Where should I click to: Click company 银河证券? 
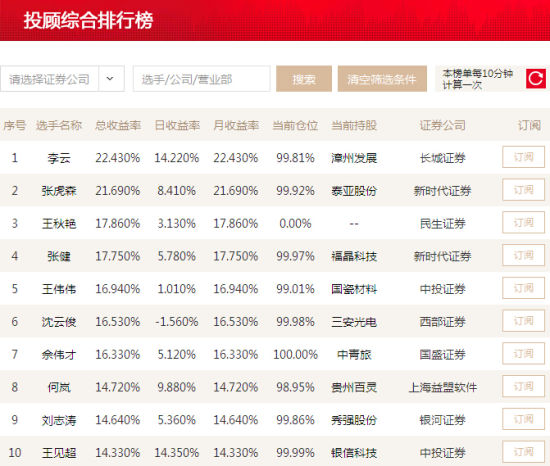[x=443, y=420]
